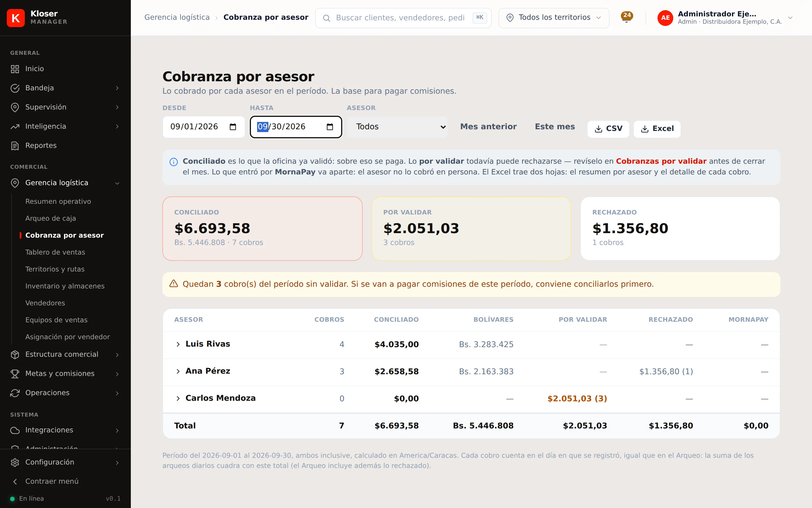
Task: Open the Asesor 'Todos' dropdown
Action: [398, 127]
